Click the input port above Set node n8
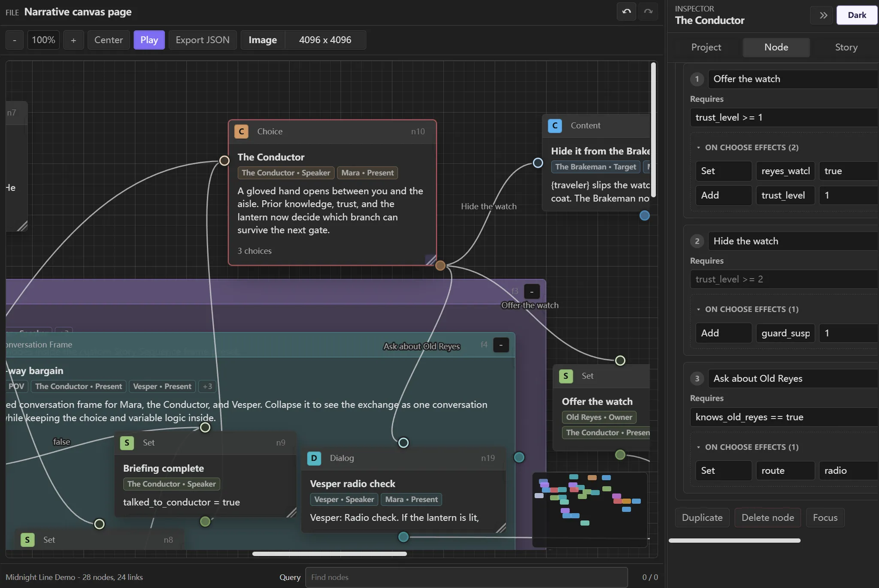Image resolution: width=879 pixels, height=588 pixels. click(x=99, y=524)
